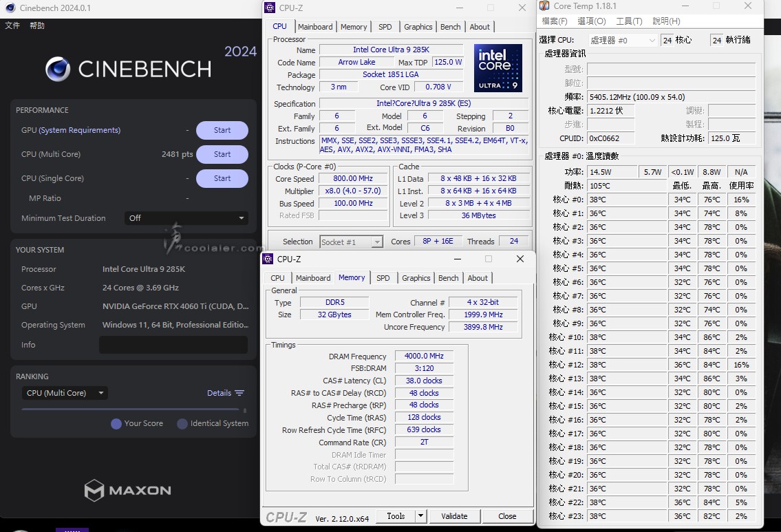The height and width of the screenshot is (532, 781).
Task: Switch to Bench tab in CPU-Z Processor window
Action: pos(450,27)
